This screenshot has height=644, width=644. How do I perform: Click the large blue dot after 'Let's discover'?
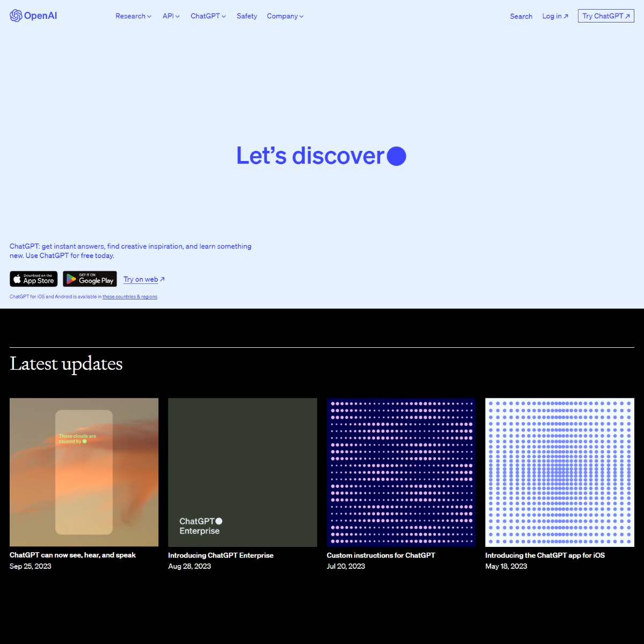(x=397, y=156)
